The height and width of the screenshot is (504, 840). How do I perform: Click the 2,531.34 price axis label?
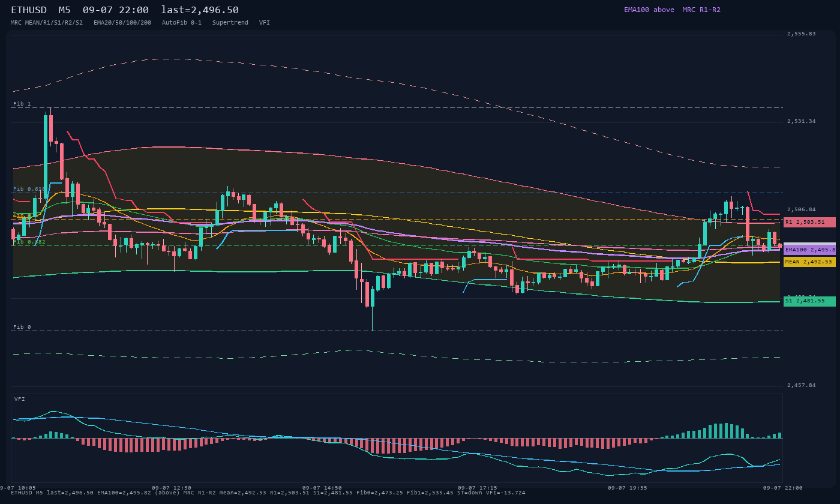click(802, 121)
